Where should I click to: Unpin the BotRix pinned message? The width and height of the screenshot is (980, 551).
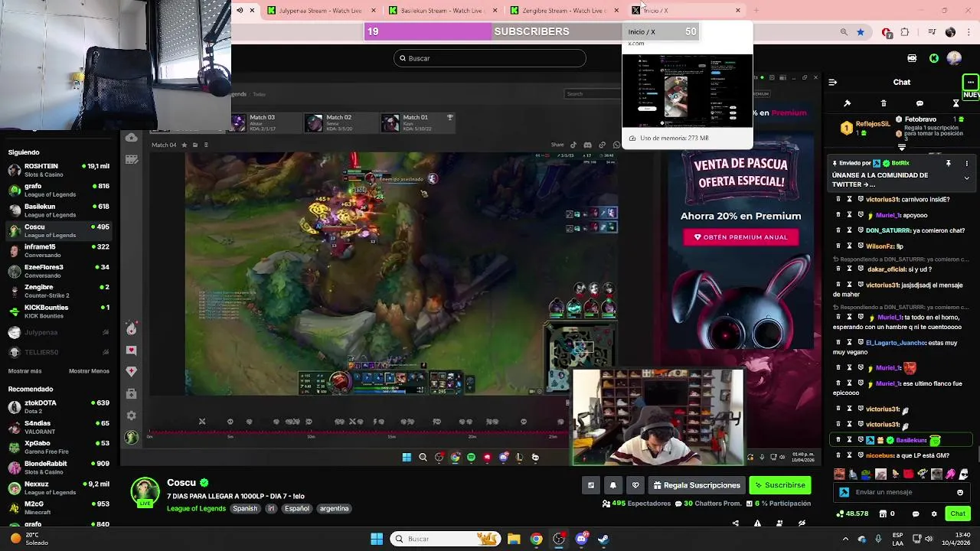948,163
